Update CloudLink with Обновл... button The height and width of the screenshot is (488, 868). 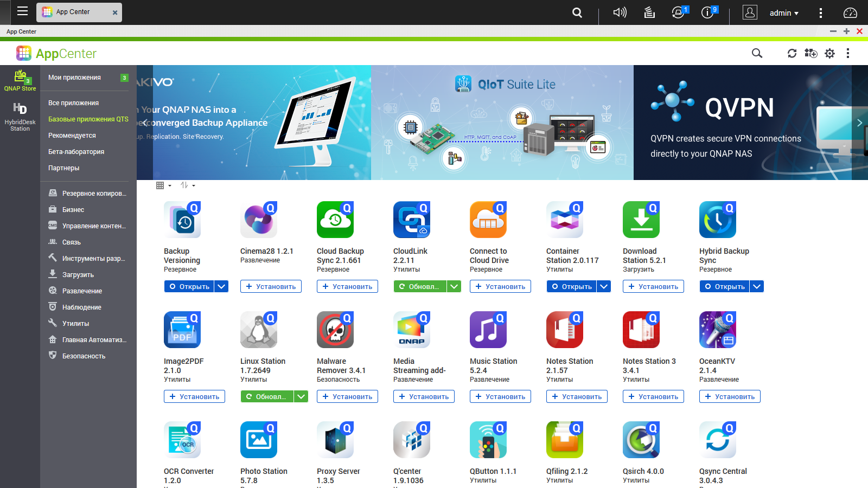420,286
